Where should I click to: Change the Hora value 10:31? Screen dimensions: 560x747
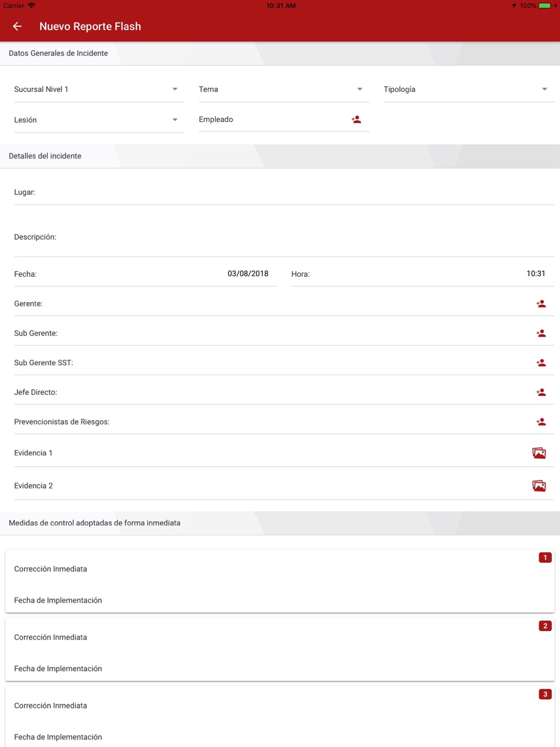[x=535, y=274]
